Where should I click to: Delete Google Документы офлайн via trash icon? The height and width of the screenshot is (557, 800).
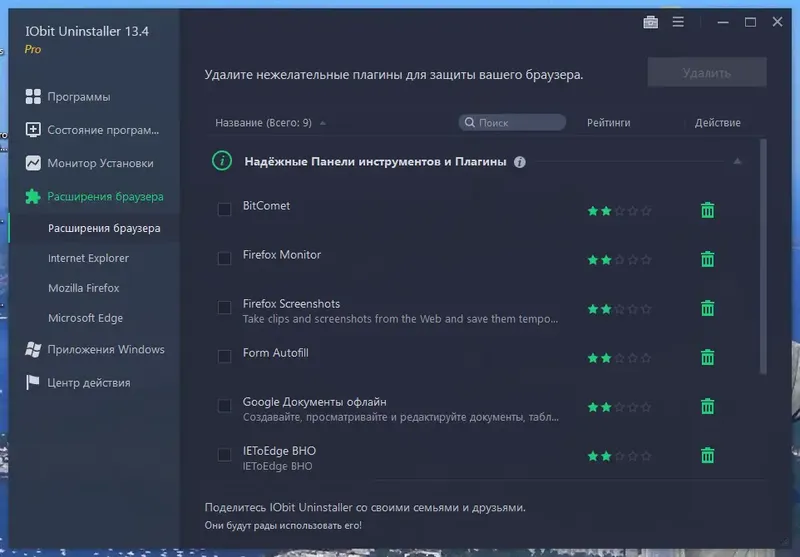708,407
